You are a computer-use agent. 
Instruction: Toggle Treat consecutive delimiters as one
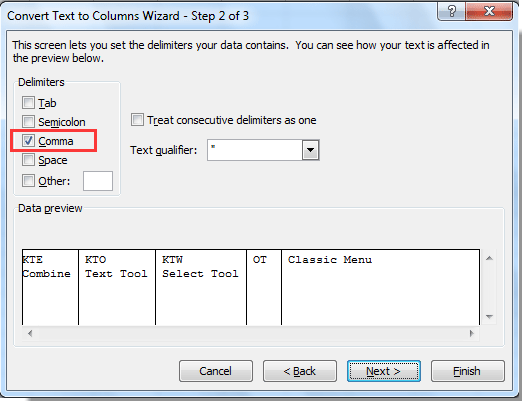137,120
